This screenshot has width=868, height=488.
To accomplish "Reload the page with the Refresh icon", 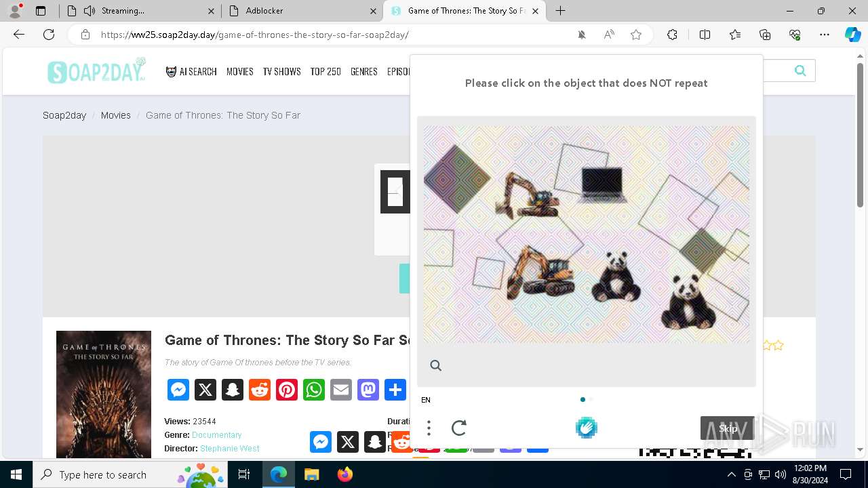I will pos(49,35).
